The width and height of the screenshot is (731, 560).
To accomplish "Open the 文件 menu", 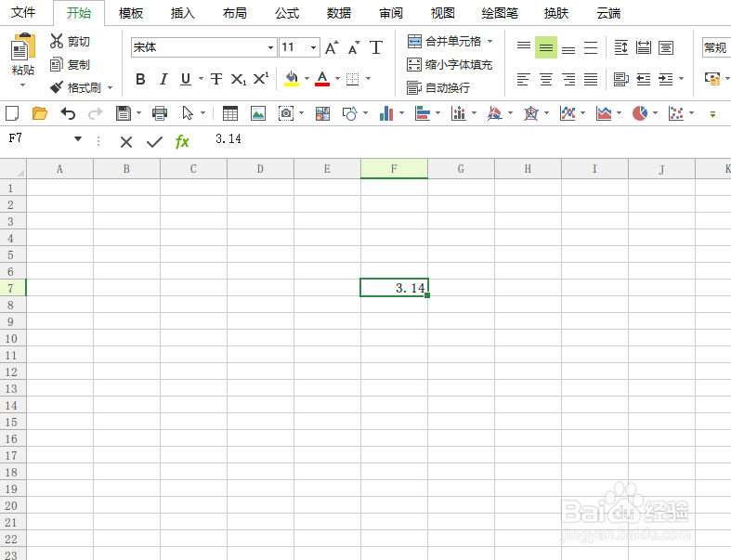I will (x=23, y=13).
